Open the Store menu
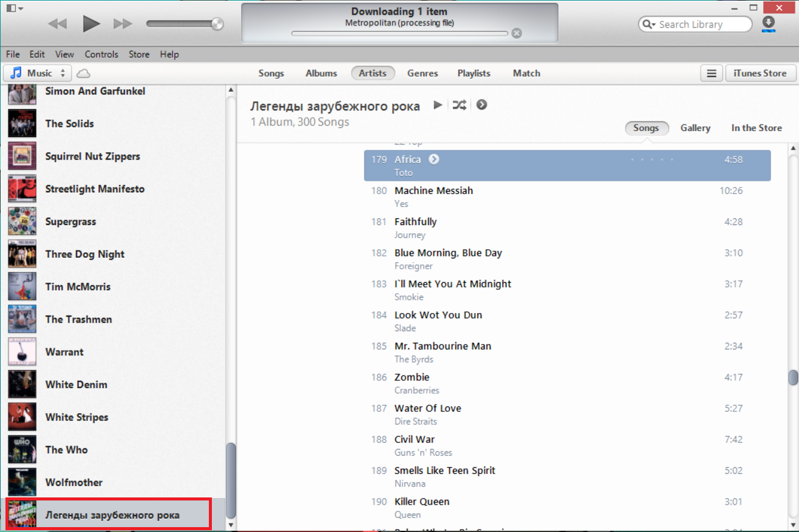Image resolution: width=799 pixels, height=532 pixels. point(139,54)
